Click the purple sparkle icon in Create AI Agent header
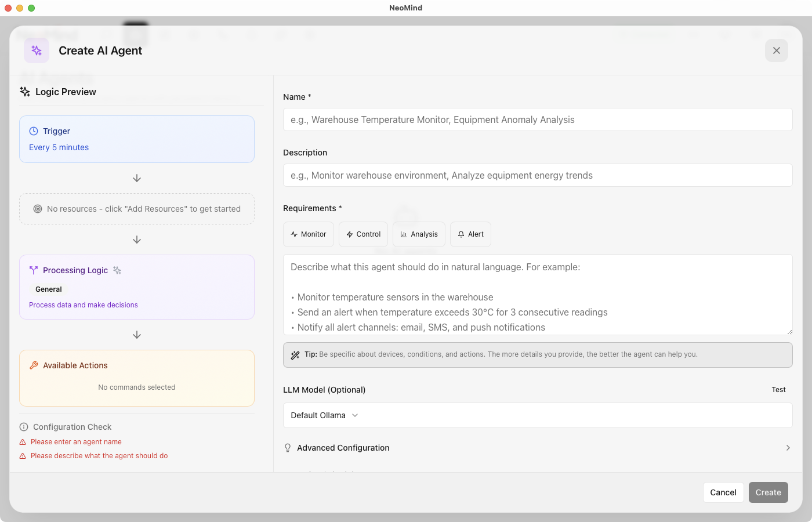This screenshot has height=522, width=812. point(36,50)
